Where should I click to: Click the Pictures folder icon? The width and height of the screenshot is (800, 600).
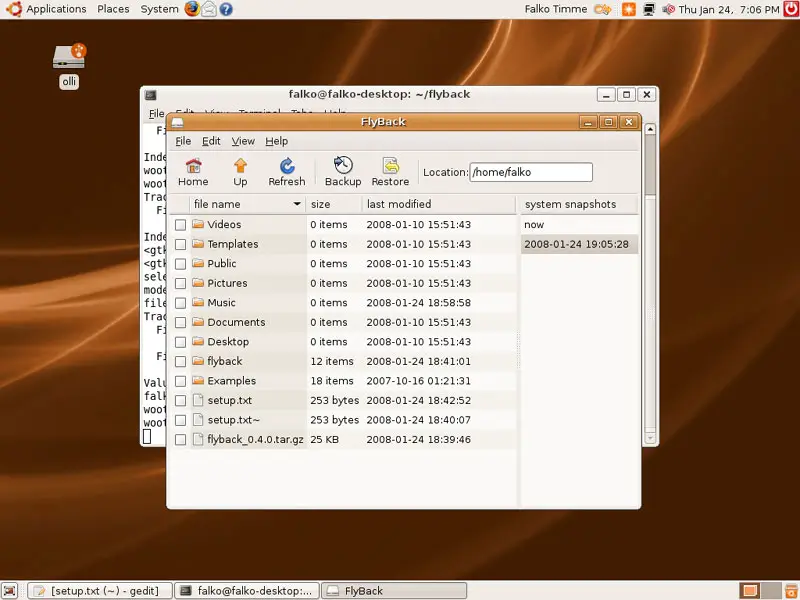click(x=198, y=283)
